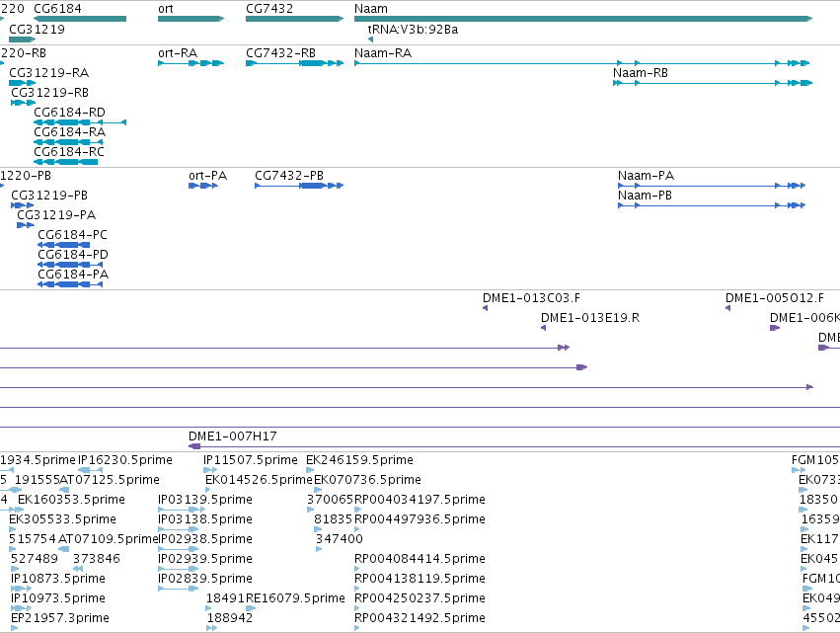Select the CG7432-PB protein label
This screenshot has height=633, width=840.
pos(289,176)
